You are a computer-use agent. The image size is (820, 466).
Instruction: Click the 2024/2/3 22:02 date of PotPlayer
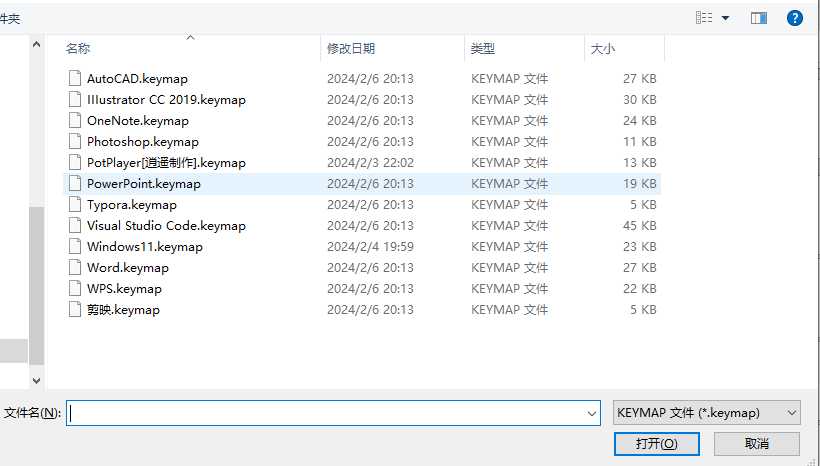[x=370, y=162]
